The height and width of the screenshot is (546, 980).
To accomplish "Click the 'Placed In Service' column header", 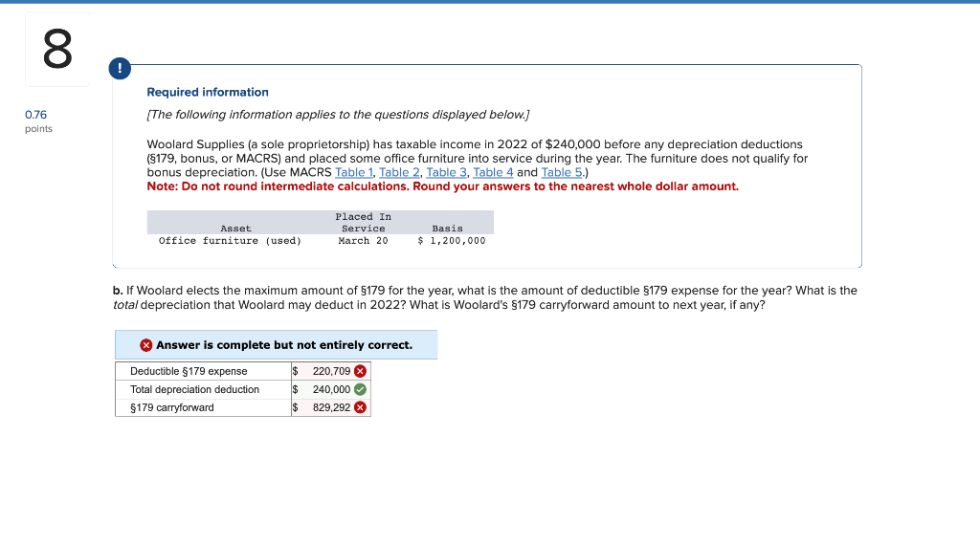I will click(363, 223).
